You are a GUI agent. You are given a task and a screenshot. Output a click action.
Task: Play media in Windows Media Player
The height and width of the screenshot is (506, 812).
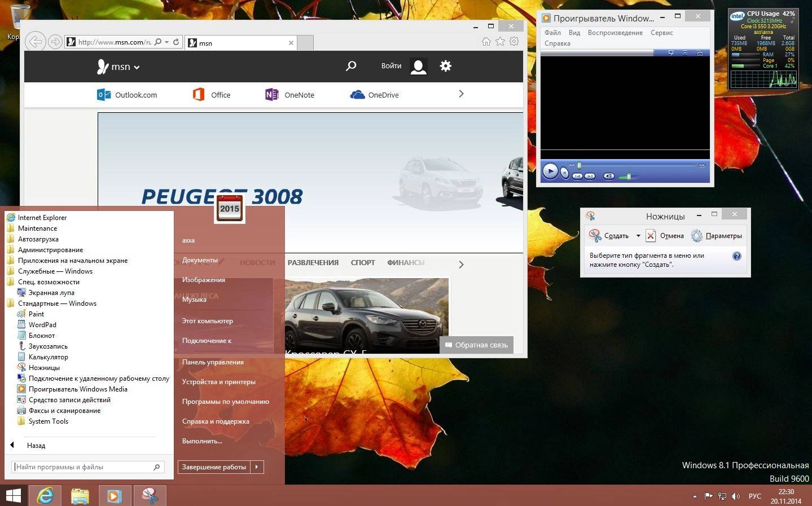[550, 171]
